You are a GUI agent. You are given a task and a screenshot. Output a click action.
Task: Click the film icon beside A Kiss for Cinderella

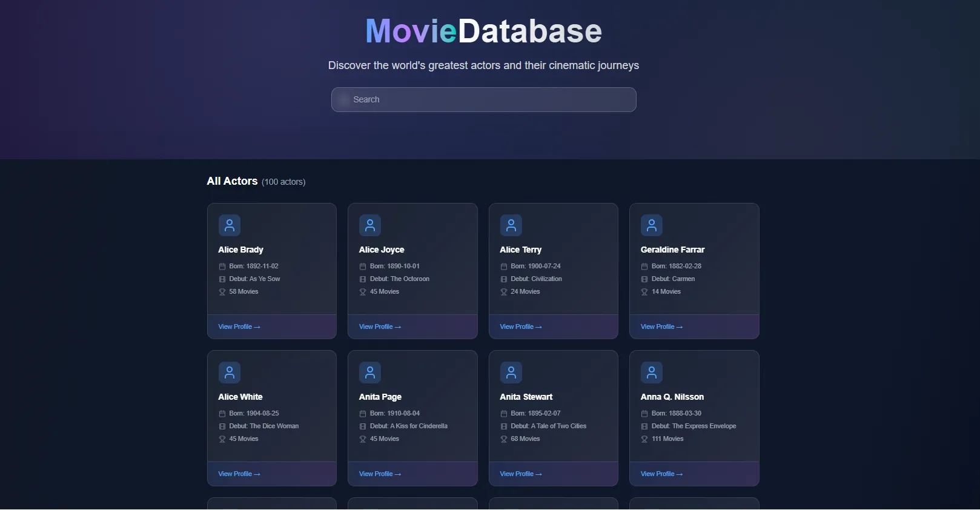click(x=363, y=426)
